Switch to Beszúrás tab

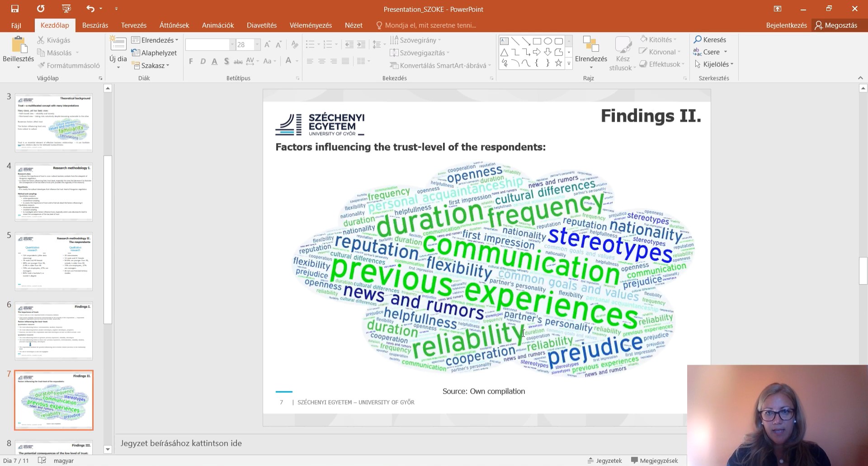pyautogui.click(x=95, y=25)
